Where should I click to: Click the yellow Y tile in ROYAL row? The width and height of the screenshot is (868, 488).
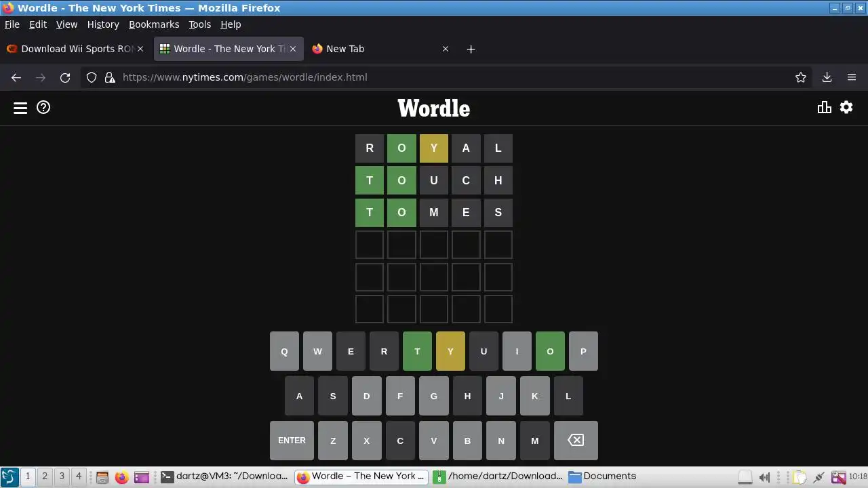coord(434,148)
